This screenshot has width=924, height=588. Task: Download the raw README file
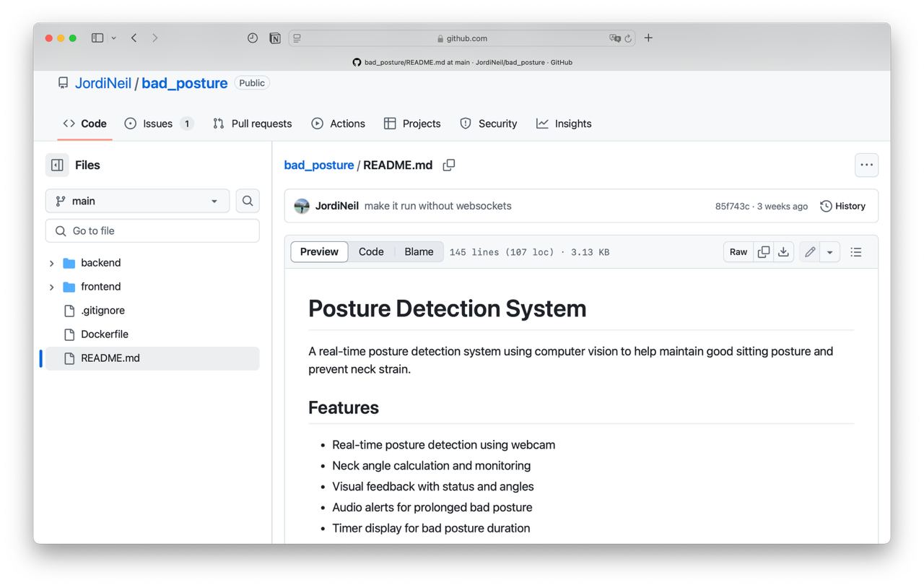point(783,252)
